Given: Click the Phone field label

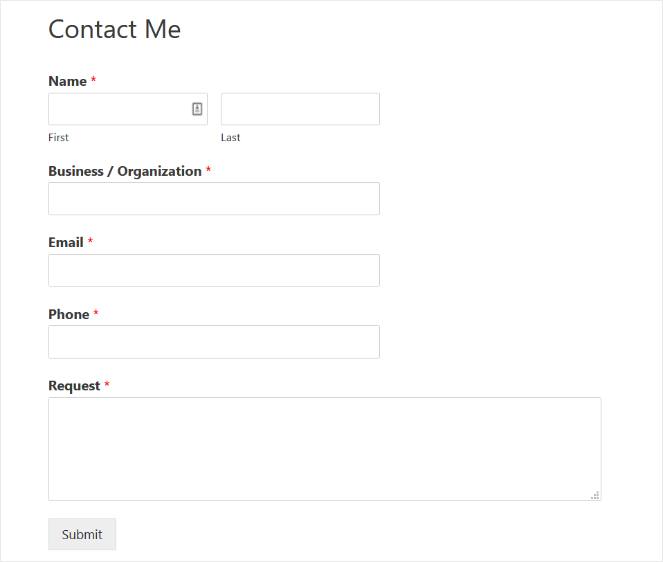Looking at the screenshot, I should [x=68, y=314].
